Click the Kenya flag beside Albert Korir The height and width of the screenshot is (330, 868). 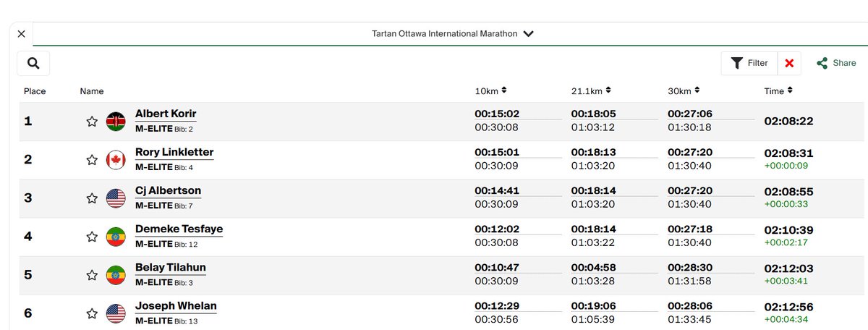pos(116,122)
